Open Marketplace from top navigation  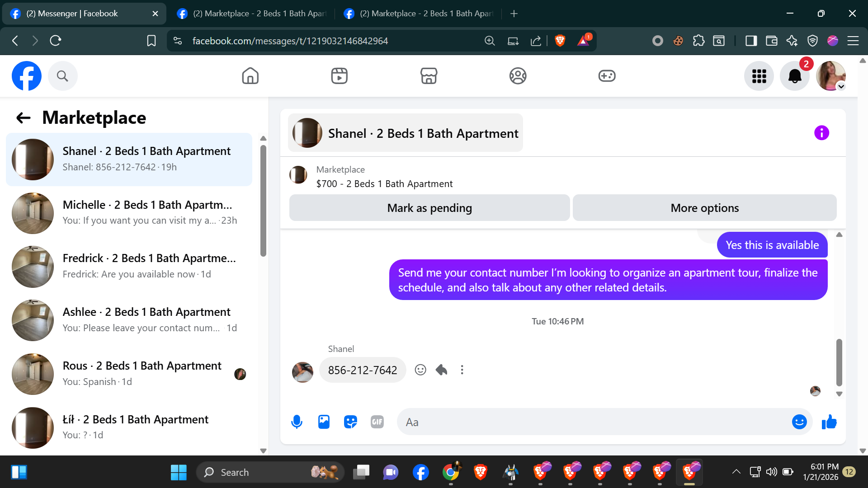pyautogui.click(x=429, y=76)
